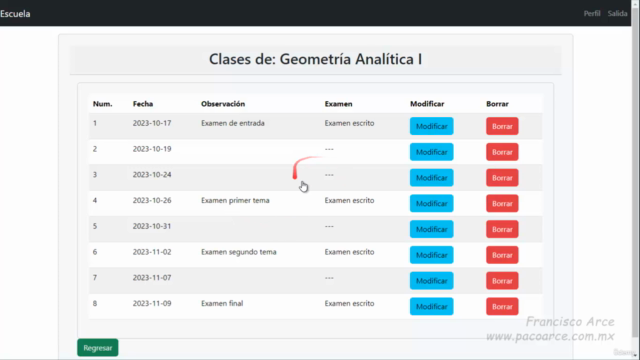Click the 'Examen de entrada' observation
Screen dimensions: 640x360
[233, 123]
